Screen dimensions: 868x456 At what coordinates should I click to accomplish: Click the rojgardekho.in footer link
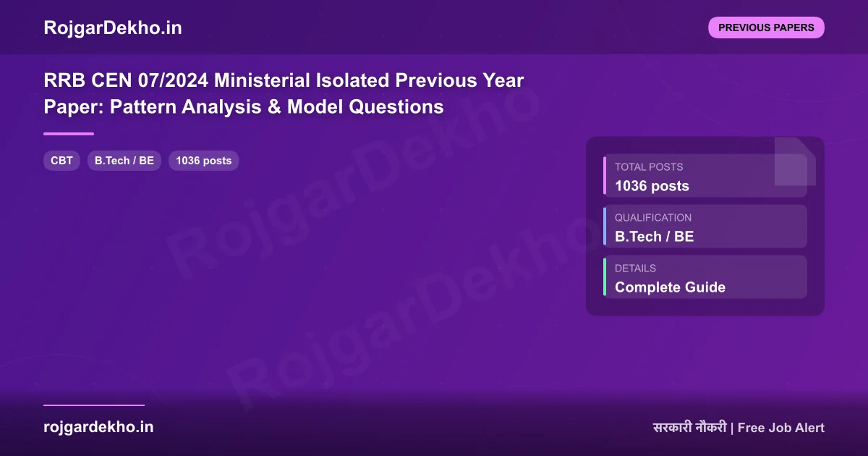click(98, 427)
